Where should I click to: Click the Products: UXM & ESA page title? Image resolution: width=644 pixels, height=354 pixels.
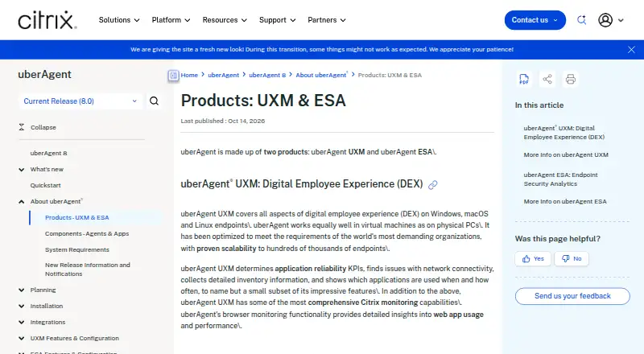(x=263, y=101)
